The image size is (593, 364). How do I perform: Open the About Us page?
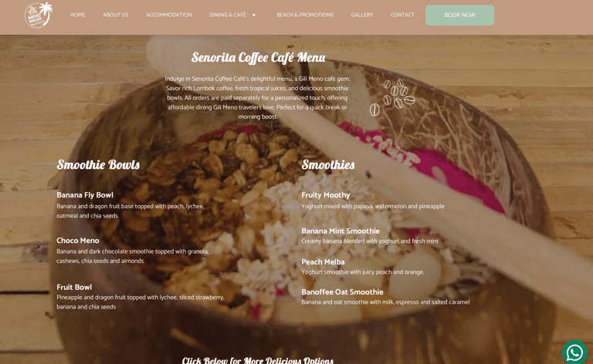(115, 15)
